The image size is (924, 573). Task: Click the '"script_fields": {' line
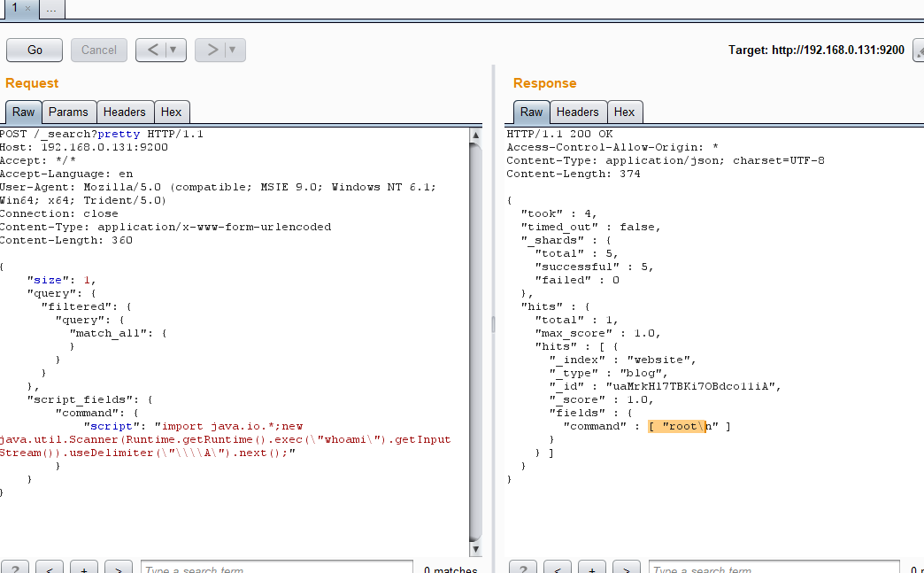pos(90,399)
